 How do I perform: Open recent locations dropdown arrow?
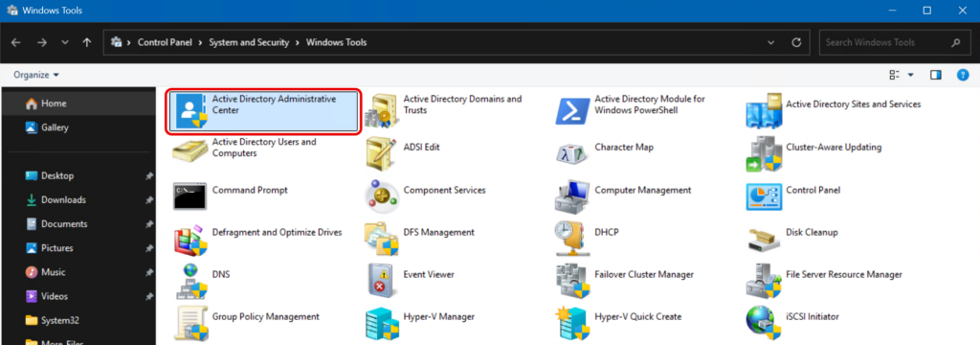65,42
